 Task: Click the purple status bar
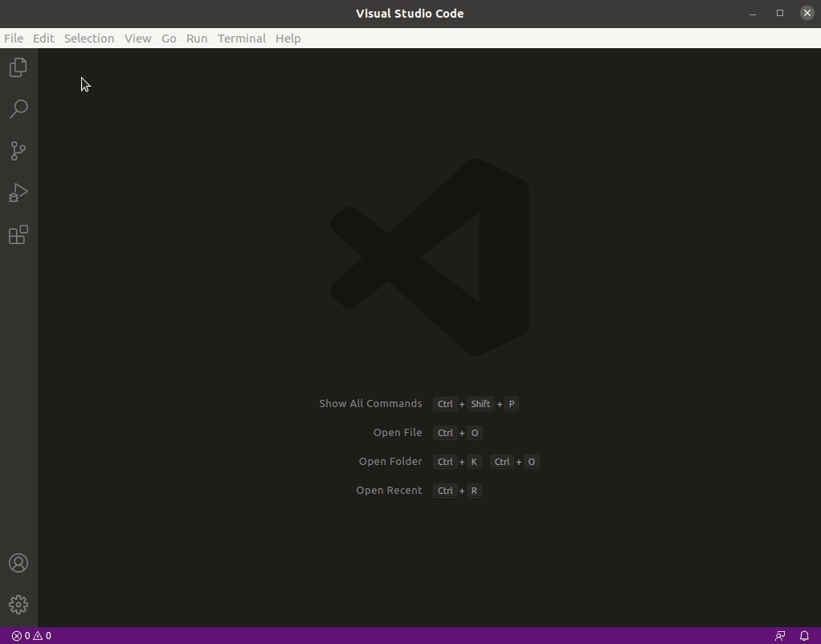(x=402, y=635)
